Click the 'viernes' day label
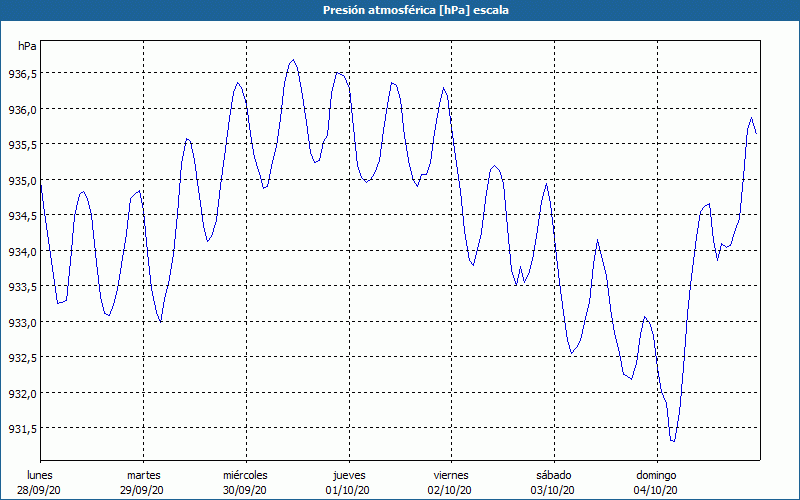This screenshot has height=500, width=800. coord(451,475)
